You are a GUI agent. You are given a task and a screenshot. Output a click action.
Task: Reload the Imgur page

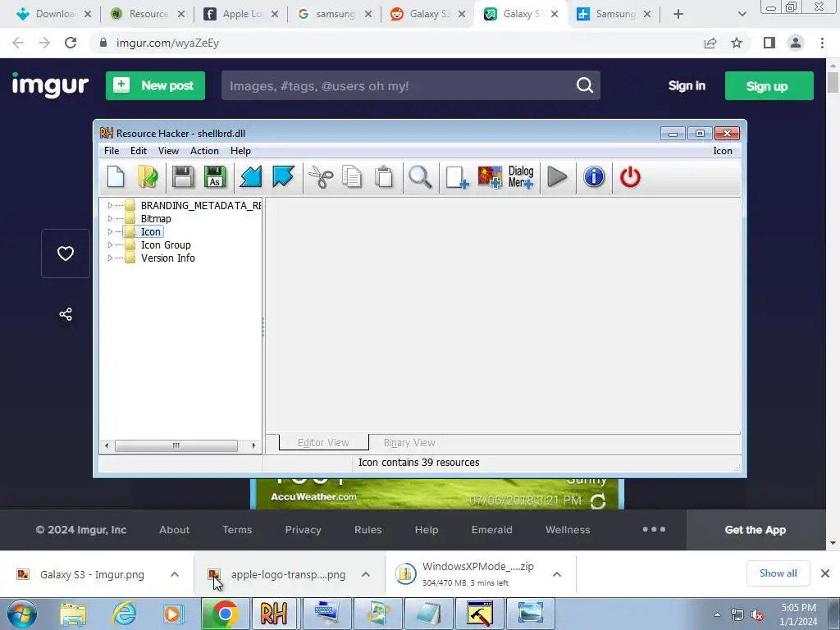(71, 43)
